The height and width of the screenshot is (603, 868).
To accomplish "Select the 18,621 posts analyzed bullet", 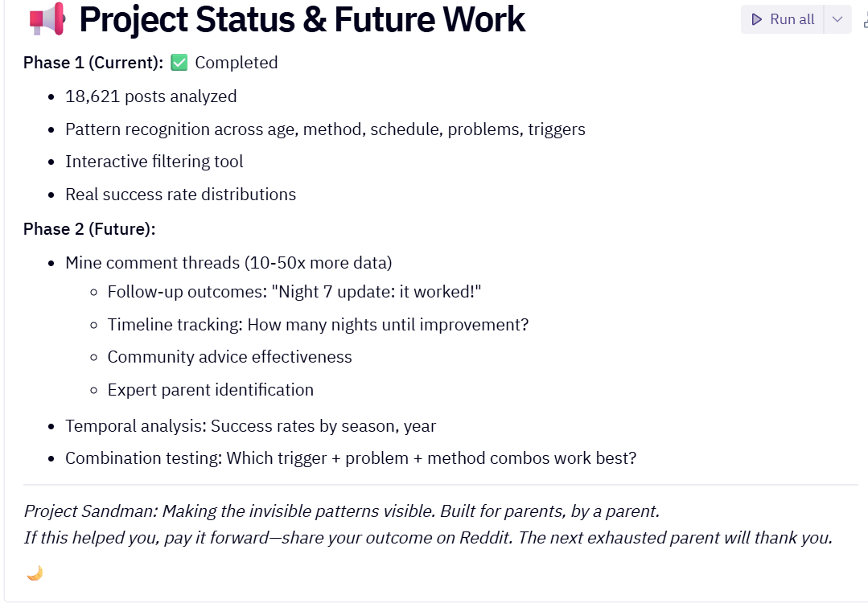I will pos(150,97).
